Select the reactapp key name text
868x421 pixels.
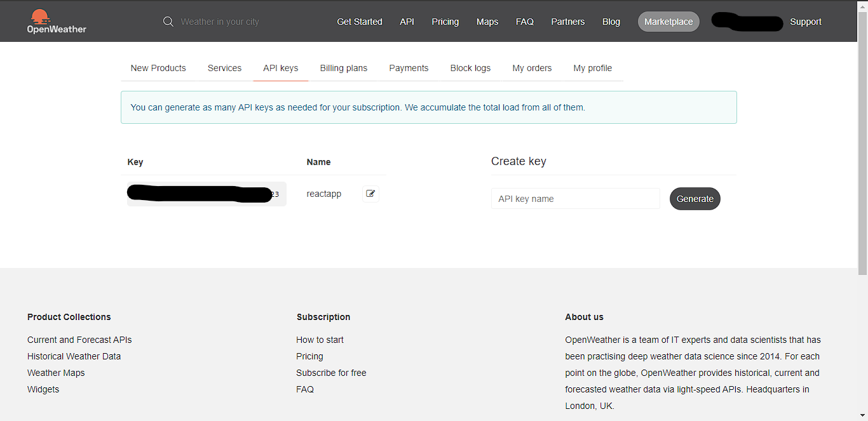coord(324,194)
